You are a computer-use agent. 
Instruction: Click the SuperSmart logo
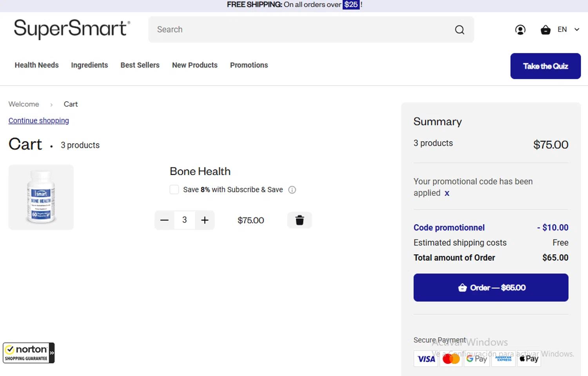pos(72,29)
